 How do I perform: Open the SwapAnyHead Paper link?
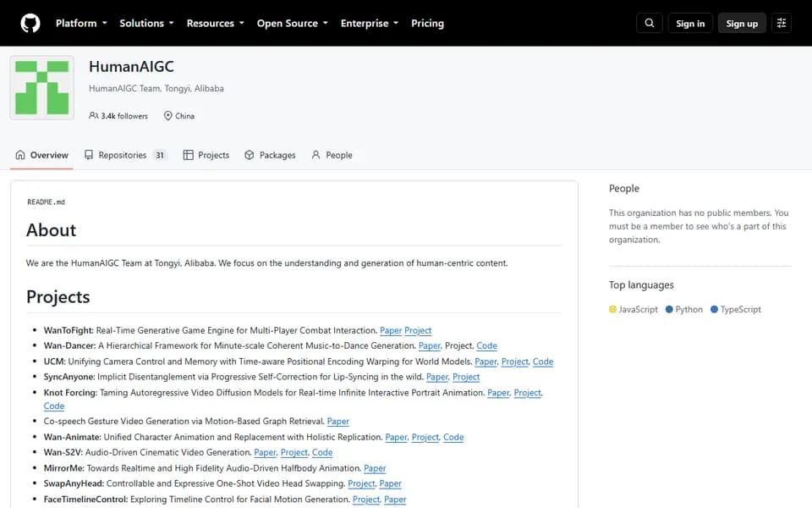pyautogui.click(x=391, y=483)
